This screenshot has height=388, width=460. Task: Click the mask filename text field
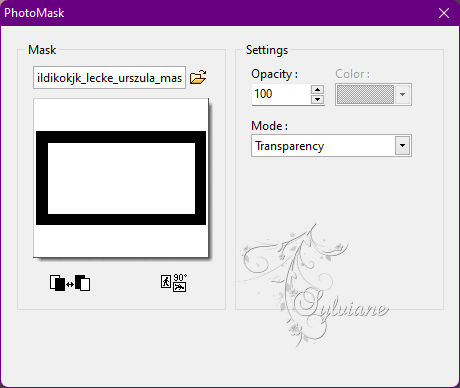109,78
